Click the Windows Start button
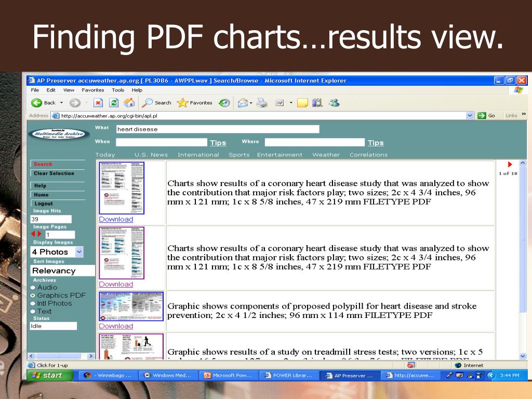Image resolution: width=532 pixels, height=399 pixels. [50, 375]
